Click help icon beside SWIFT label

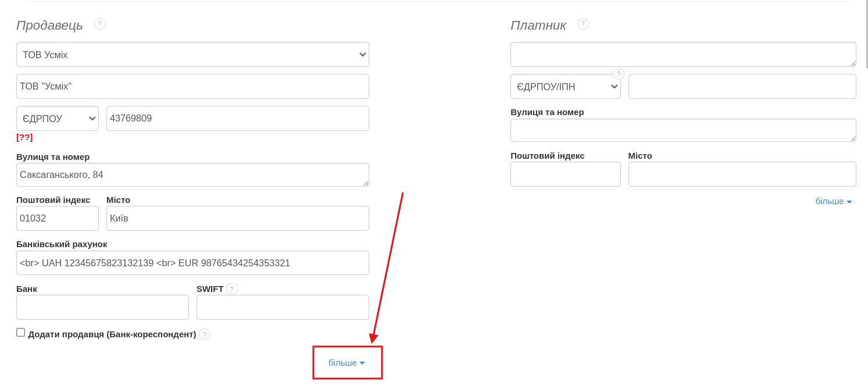(232, 289)
